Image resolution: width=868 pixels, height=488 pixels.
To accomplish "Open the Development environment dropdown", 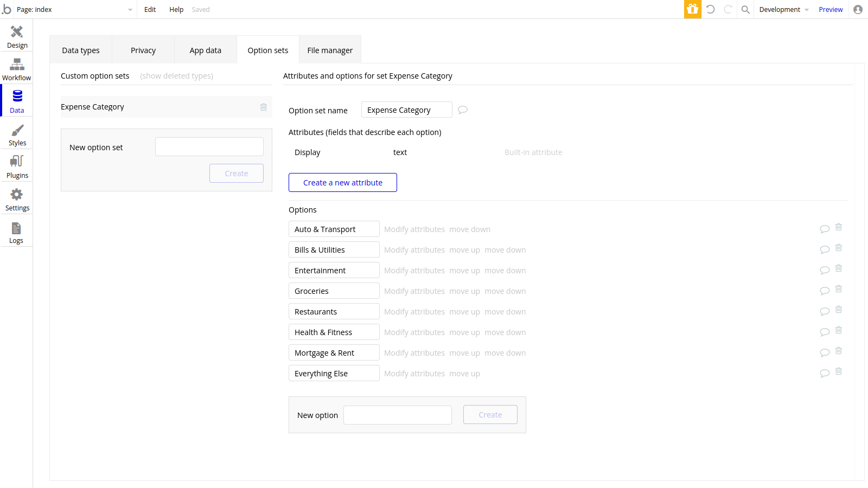I will click(x=783, y=9).
